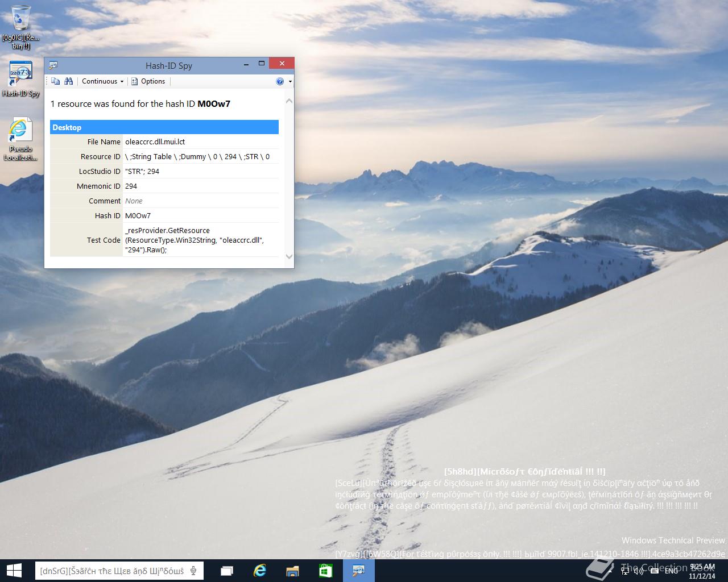Click the Mnemonic ID value 294
This screenshot has width=728, height=582.
[131, 186]
